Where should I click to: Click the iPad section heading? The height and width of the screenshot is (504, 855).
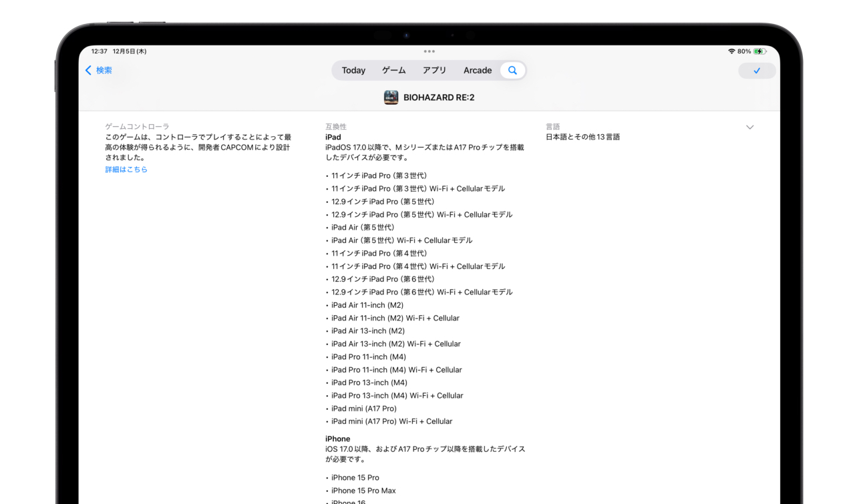(333, 137)
